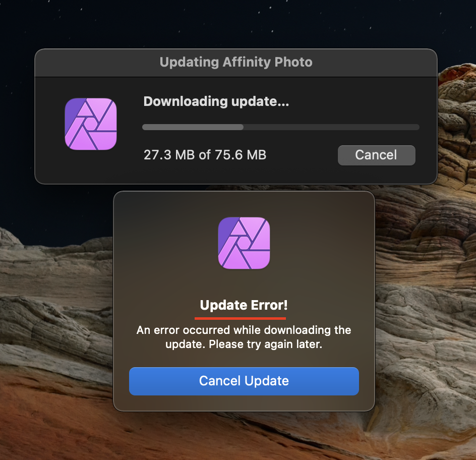Click the Affinity Photo icon beside Downloading update
Viewport: 476px width, 460px height.
tap(90, 124)
